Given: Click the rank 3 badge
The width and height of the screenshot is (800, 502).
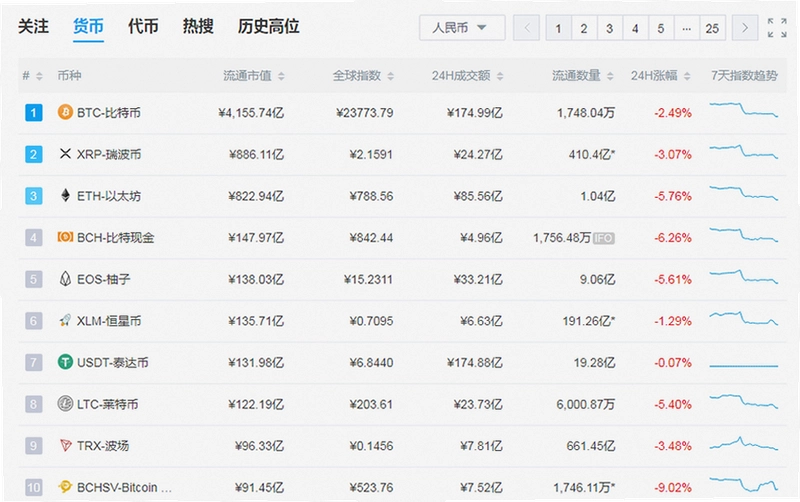Looking at the screenshot, I should click(34, 195).
